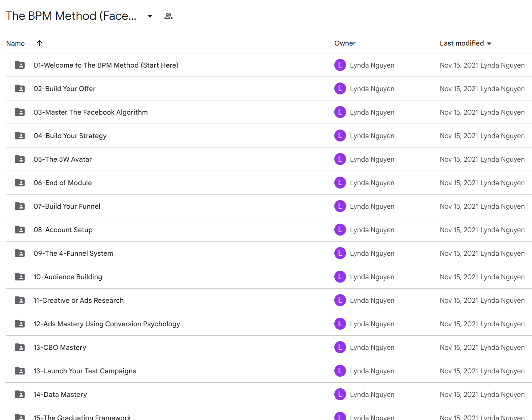Select 06-End of Module folder name
This screenshot has width=532, height=420.
63,183
